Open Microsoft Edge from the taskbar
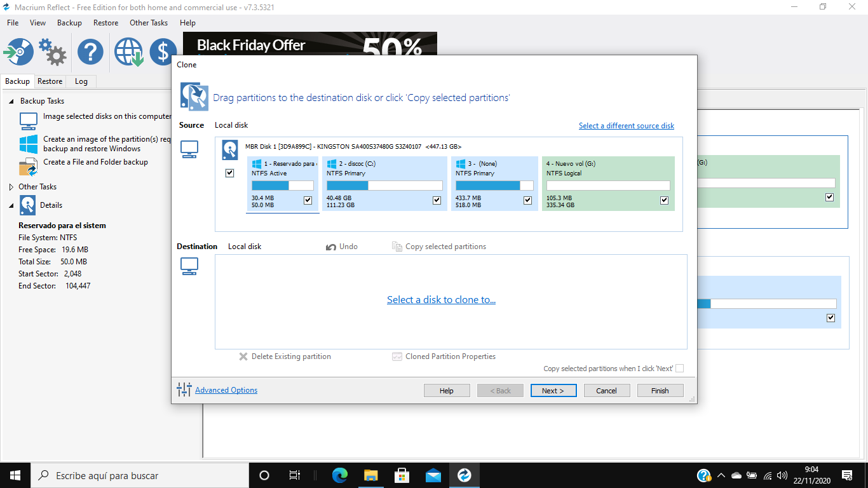 [x=340, y=475]
